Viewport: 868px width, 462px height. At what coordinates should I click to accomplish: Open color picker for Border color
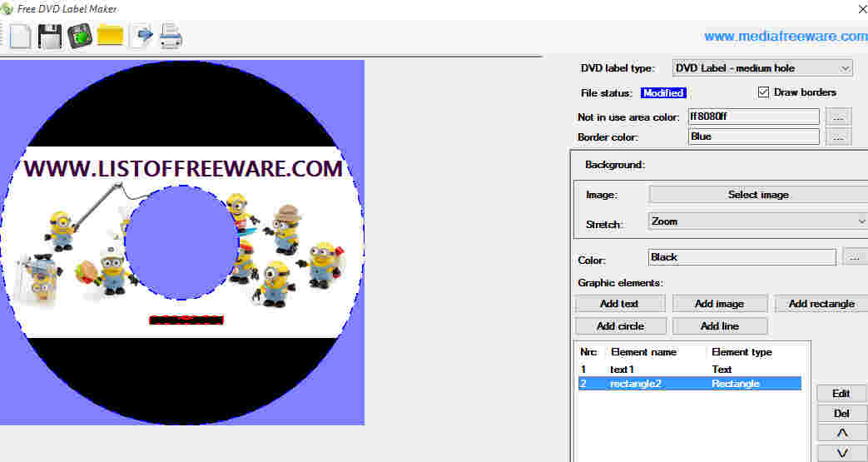point(838,137)
